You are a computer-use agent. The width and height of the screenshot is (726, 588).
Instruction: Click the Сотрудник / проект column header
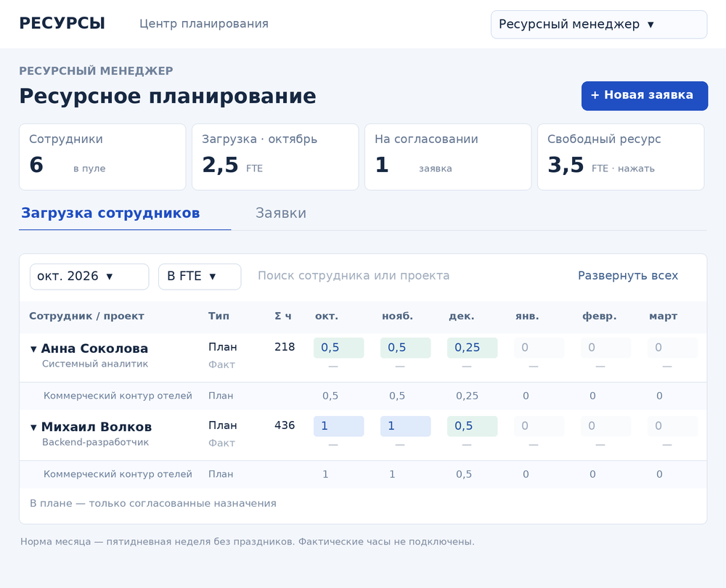pyautogui.click(x=86, y=317)
